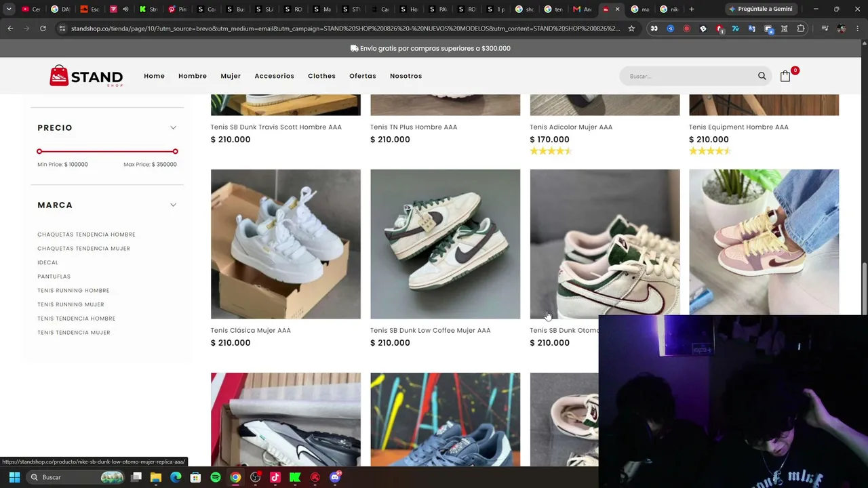This screenshot has height=488, width=868.
Task: Open the tab search dropdown in Chrome
Action: [x=9, y=9]
